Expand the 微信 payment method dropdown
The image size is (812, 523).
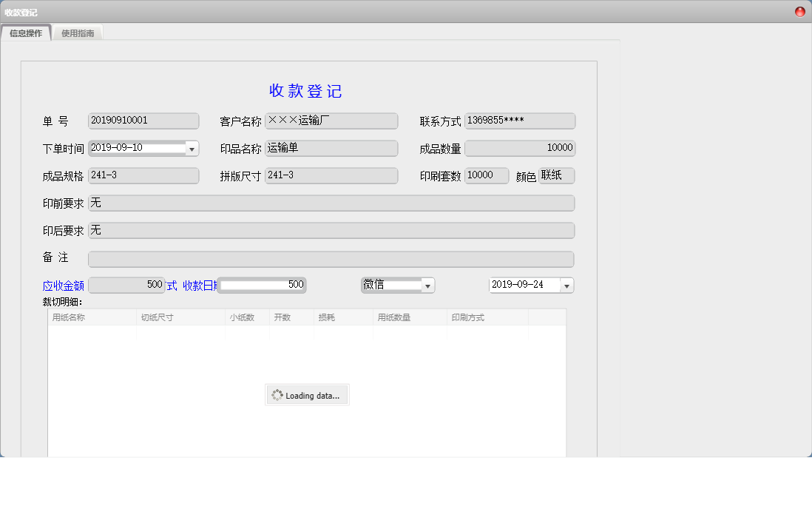427,286
